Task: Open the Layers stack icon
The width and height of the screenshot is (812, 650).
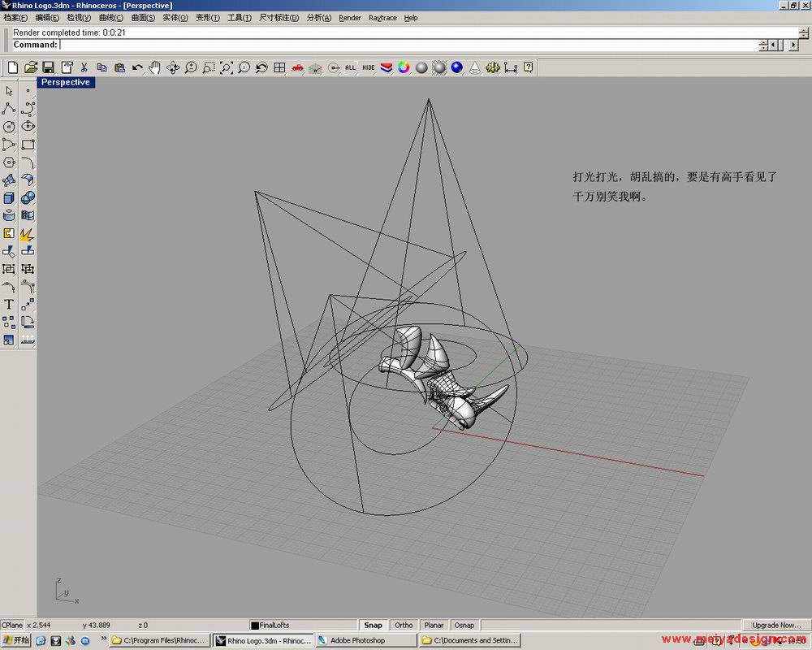Action: 387,67
